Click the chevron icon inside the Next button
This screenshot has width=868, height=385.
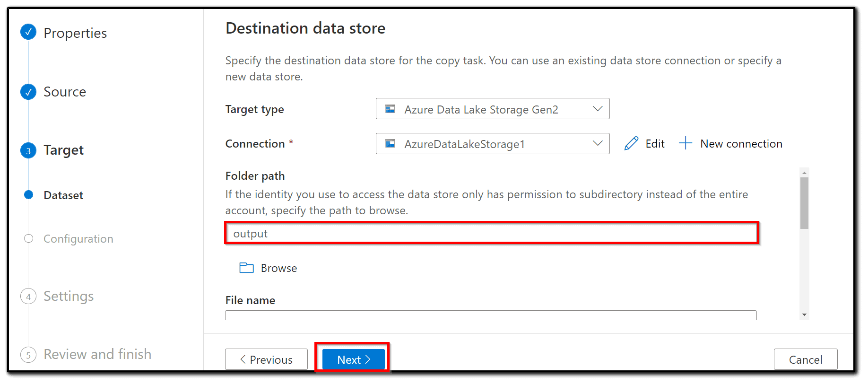tap(368, 359)
